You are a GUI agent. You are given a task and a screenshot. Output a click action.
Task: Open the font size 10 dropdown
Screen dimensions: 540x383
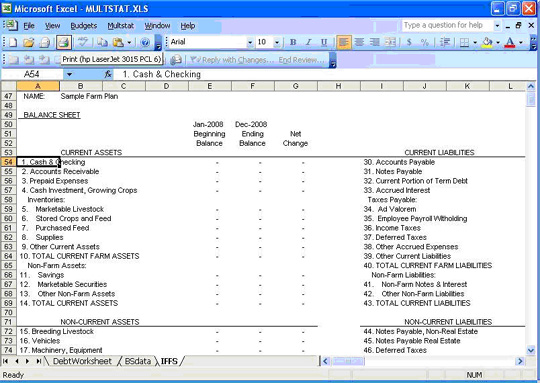click(x=277, y=42)
